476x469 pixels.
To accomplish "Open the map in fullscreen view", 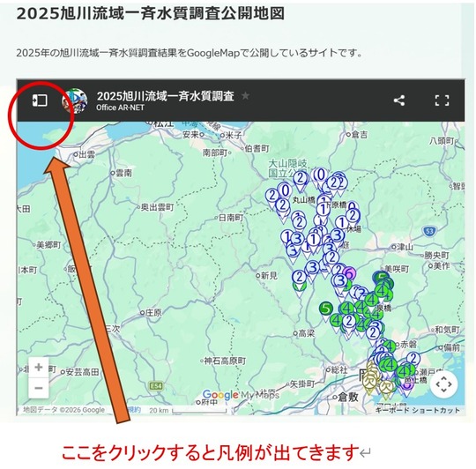I will click(x=442, y=100).
